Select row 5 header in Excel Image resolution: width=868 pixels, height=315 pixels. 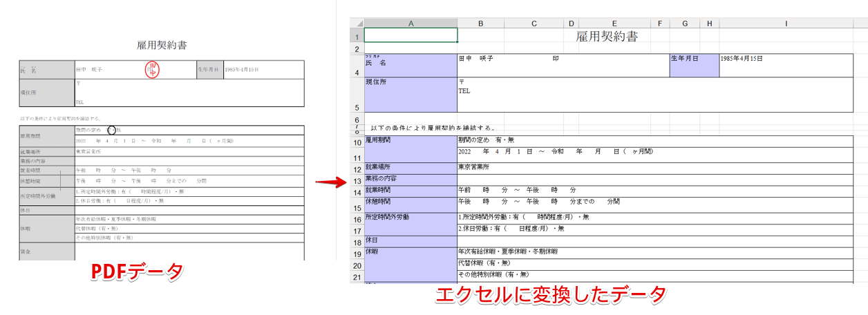tap(357, 95)
